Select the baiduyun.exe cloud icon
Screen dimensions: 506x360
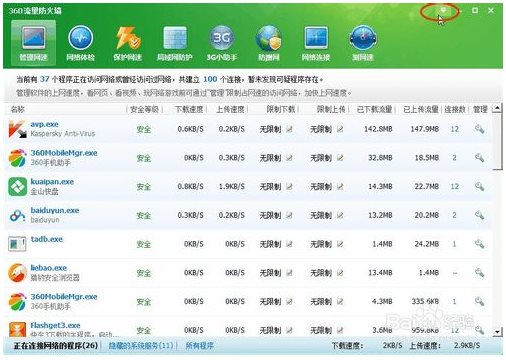click(x=17, y=216)
